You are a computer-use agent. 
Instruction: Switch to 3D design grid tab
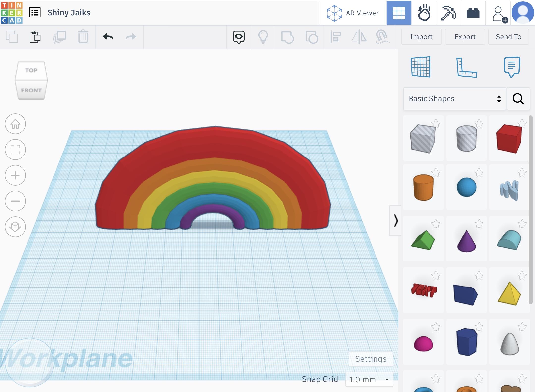[x=399, y=13]
